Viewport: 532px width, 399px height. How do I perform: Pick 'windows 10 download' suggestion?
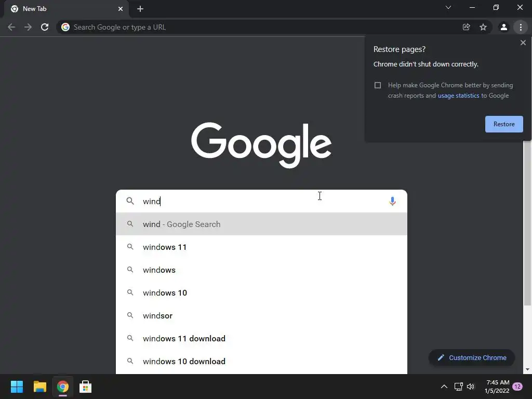click(x=261, y=362)
